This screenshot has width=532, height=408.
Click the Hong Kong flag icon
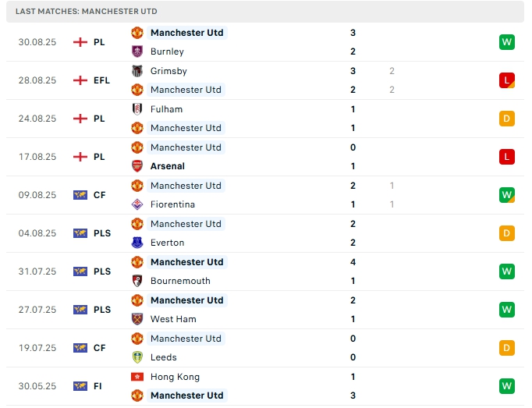(x=137, y=377)
